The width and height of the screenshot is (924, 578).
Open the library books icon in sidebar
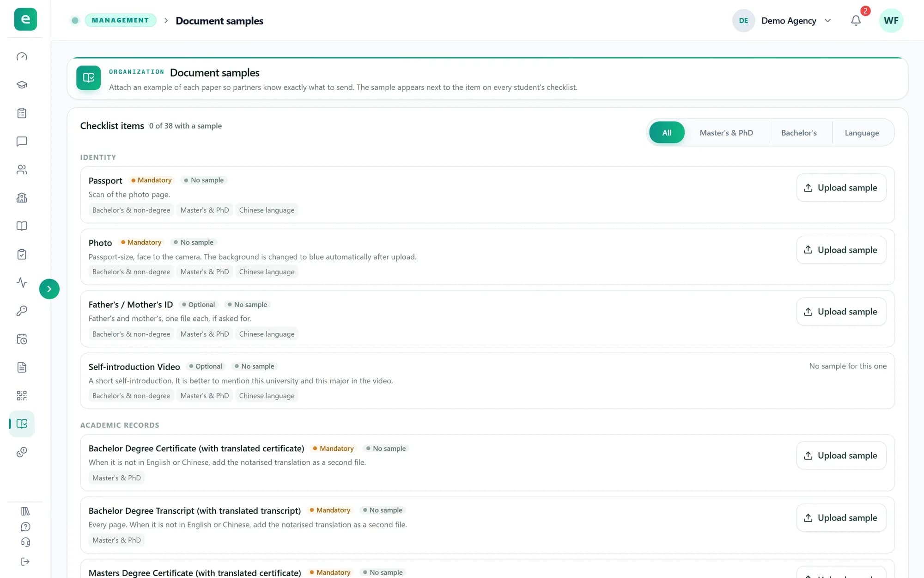coord(25,511)
